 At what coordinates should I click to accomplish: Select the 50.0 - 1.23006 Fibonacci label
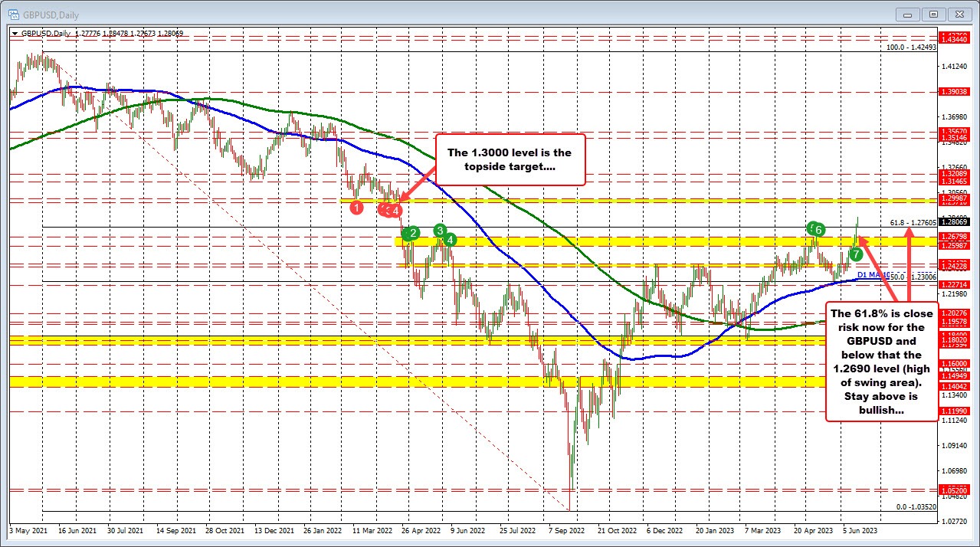[913, 276]
